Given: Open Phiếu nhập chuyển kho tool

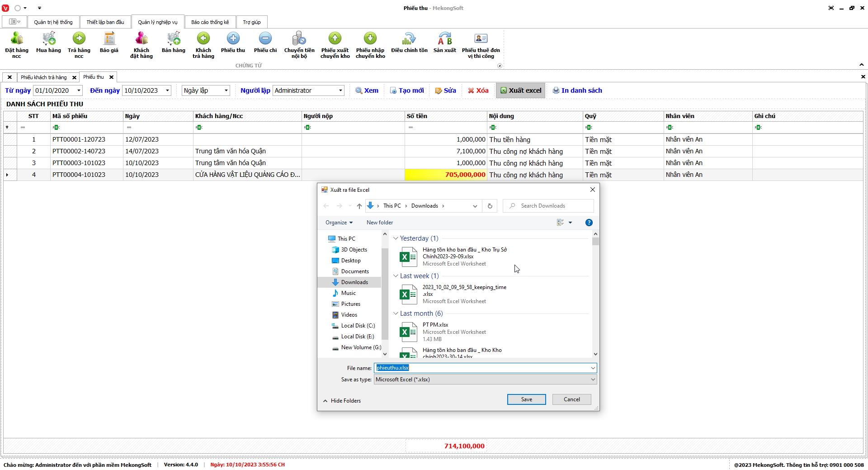Looking at the screenshot, I should 370,45.
